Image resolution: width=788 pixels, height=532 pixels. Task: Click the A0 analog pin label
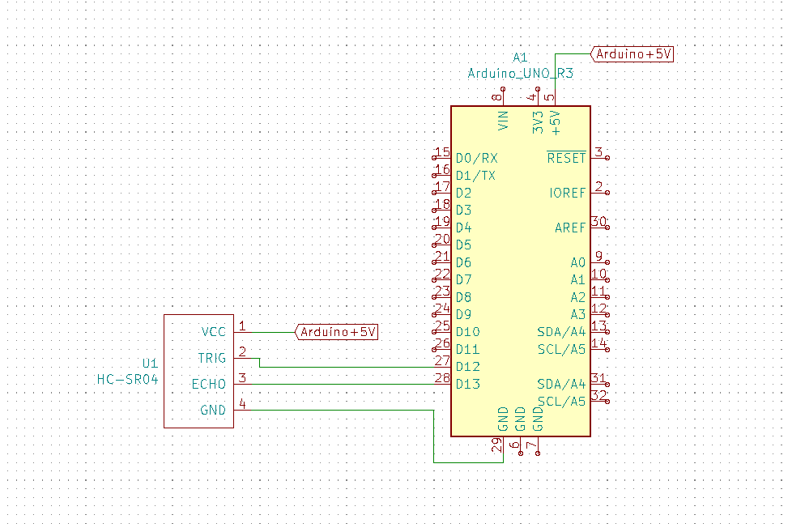tap(577, 262)
